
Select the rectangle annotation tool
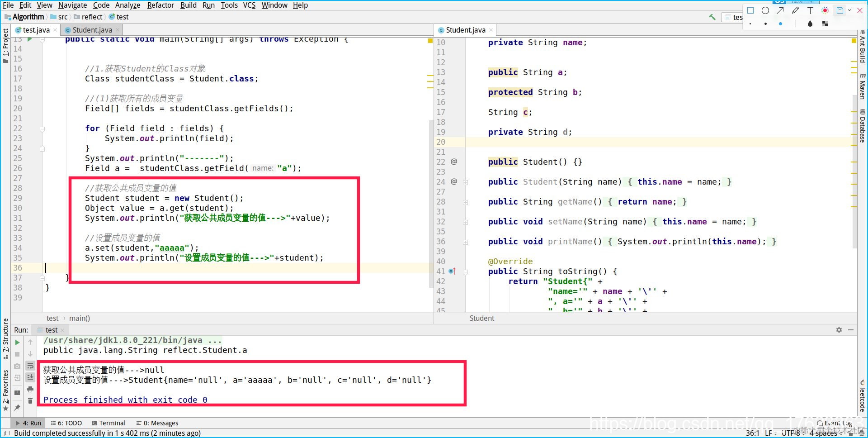click(x=750, y=10)
